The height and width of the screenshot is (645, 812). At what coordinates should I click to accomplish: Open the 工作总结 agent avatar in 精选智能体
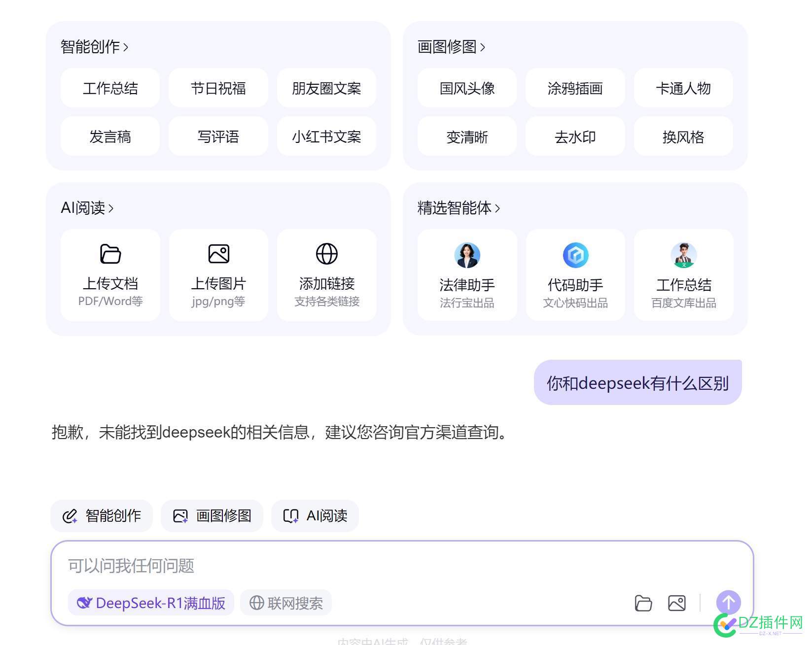[x=684, y=255]
